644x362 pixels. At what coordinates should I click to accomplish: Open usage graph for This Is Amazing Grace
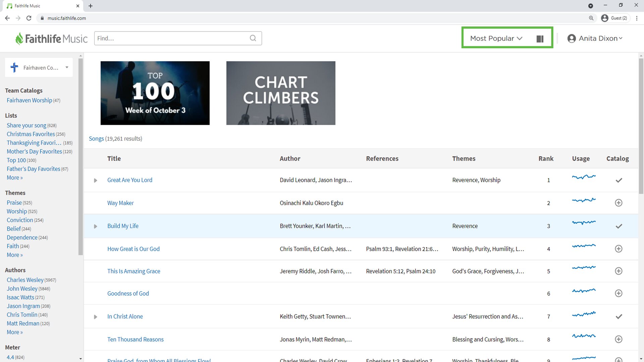click(x=584, y=267)
